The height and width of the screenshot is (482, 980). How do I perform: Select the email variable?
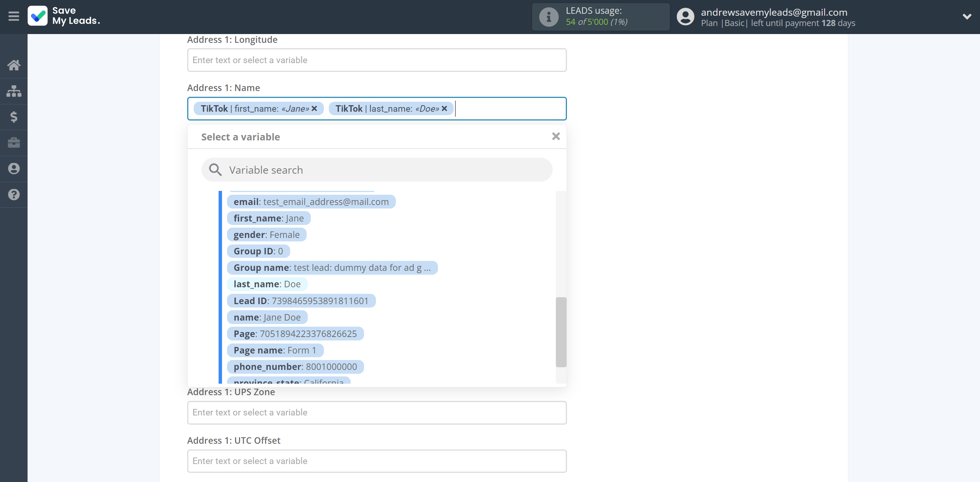(311, 202)
